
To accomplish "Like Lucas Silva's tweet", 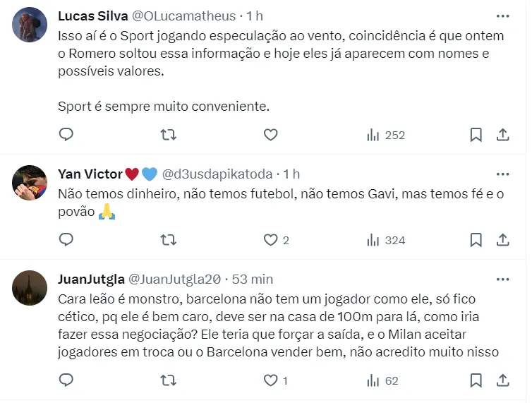I will tap(270, 135).
